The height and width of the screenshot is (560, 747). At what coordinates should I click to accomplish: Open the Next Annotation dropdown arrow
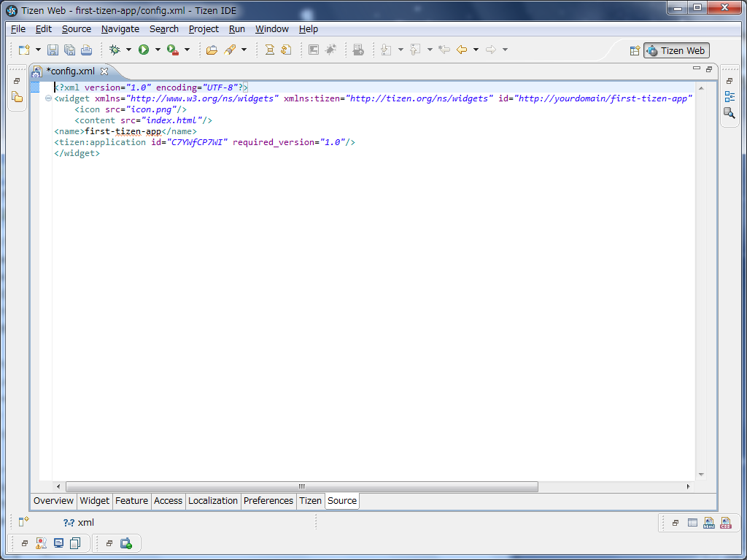[x=400, y=50]
